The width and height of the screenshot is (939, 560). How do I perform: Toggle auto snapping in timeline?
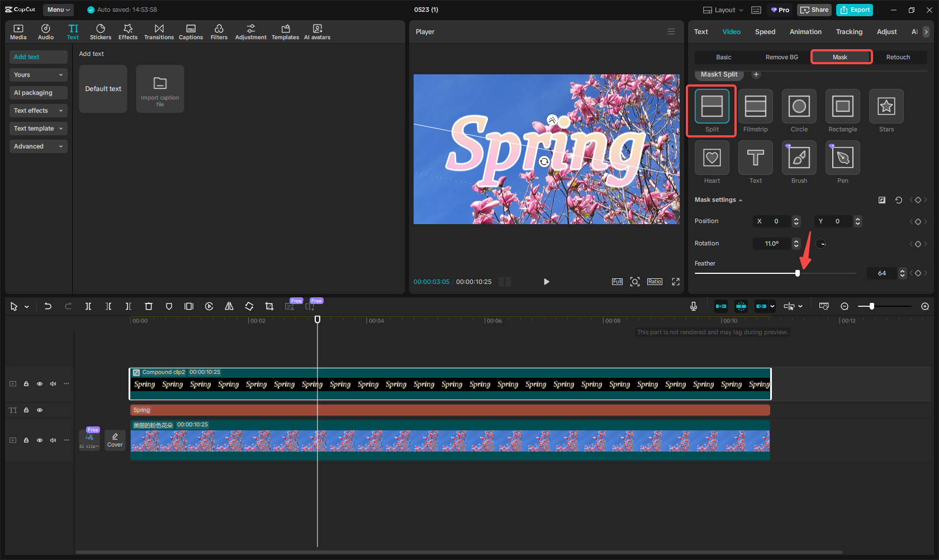point(741,306)
